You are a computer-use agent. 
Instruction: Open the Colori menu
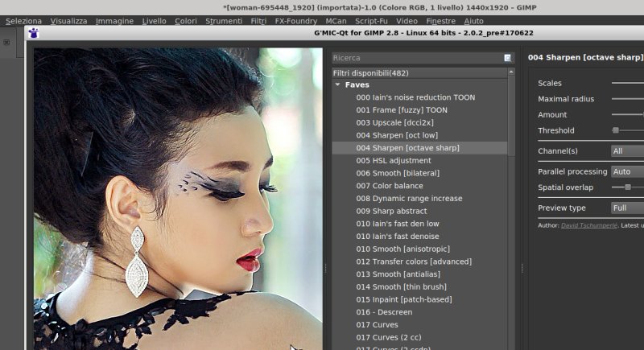(186, 21)
